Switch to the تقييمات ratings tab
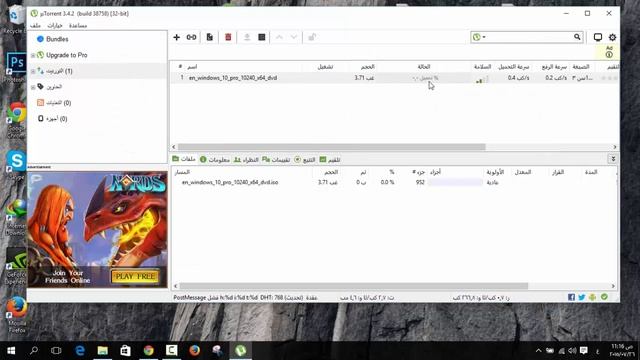 point(276,160)
